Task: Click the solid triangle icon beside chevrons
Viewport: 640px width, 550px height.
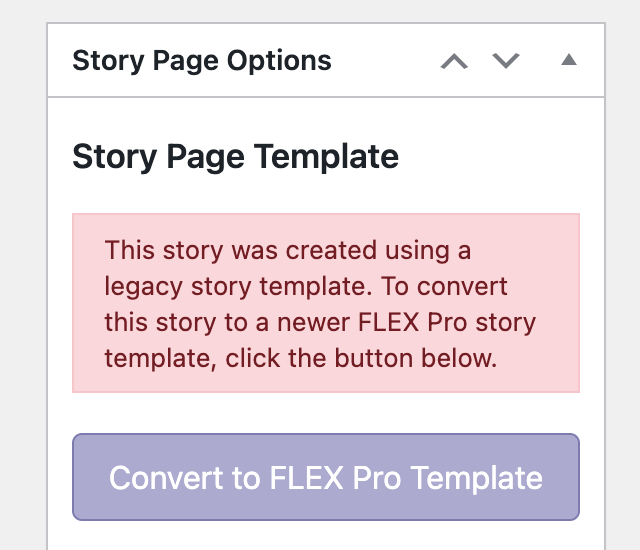Action: (569, 61)
